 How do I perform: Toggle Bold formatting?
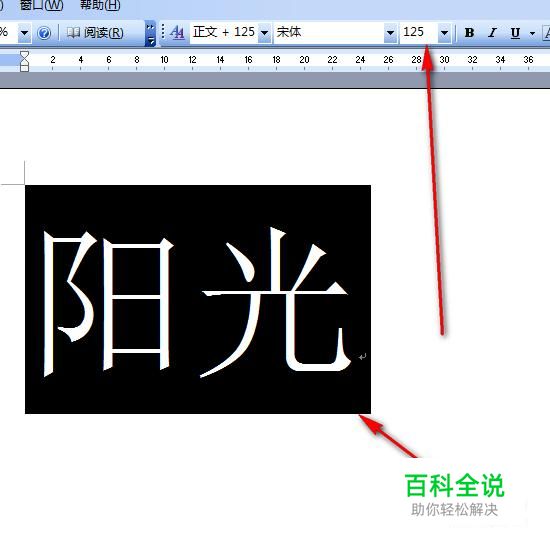click(x=469, y=33)
